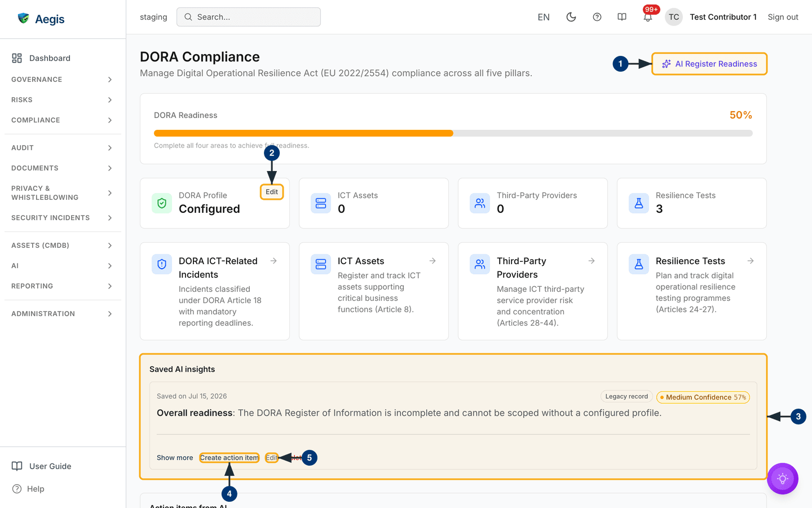Viewport: 812px width, 508px height.
Task: Click the Legacy record badge
Action: [626, 397]
